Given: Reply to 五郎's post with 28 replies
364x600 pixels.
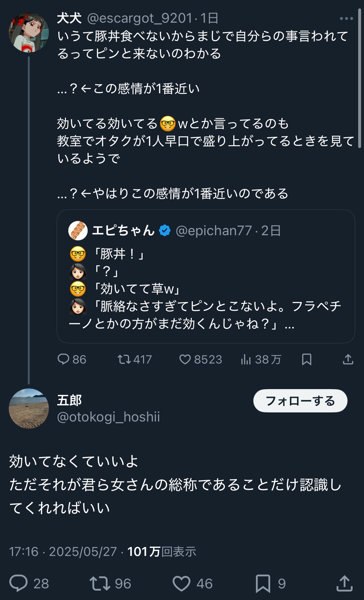Looking at the screenshot, I should pos(19,583).
